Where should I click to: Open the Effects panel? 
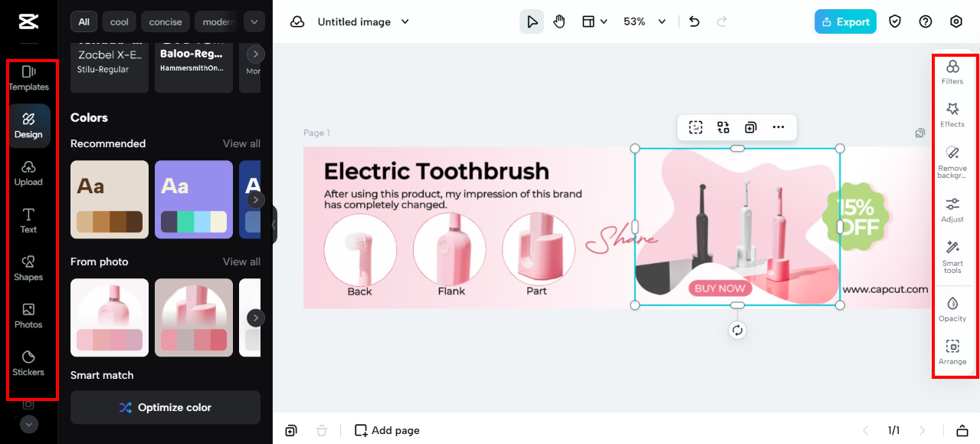point(952,115)
